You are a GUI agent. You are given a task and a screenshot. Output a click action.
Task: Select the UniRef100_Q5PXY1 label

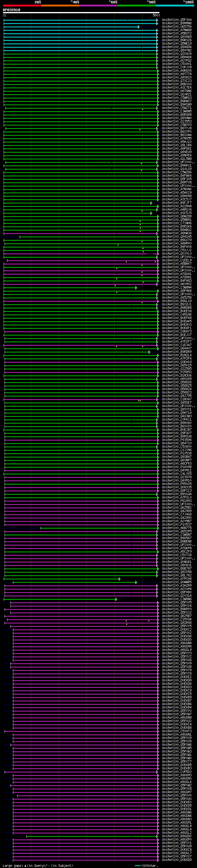point(177,843)
